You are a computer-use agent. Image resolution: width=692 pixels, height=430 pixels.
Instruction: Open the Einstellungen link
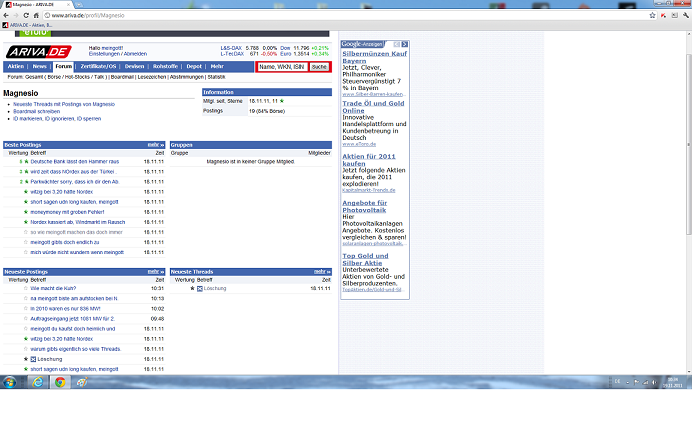pos(104,54)
